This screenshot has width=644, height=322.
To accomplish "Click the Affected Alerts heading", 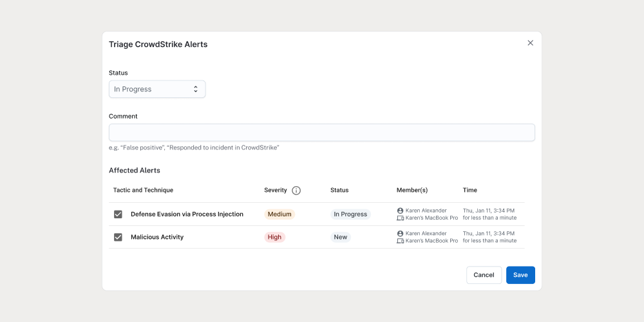I will point(135,171).
